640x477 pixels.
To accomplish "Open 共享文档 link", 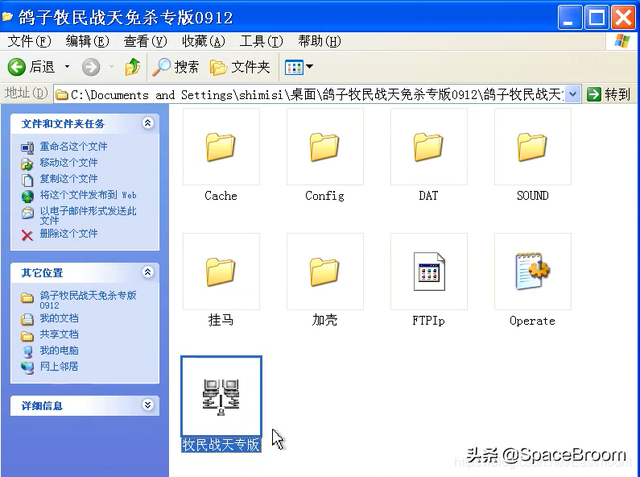I will [x=59, y=334].
